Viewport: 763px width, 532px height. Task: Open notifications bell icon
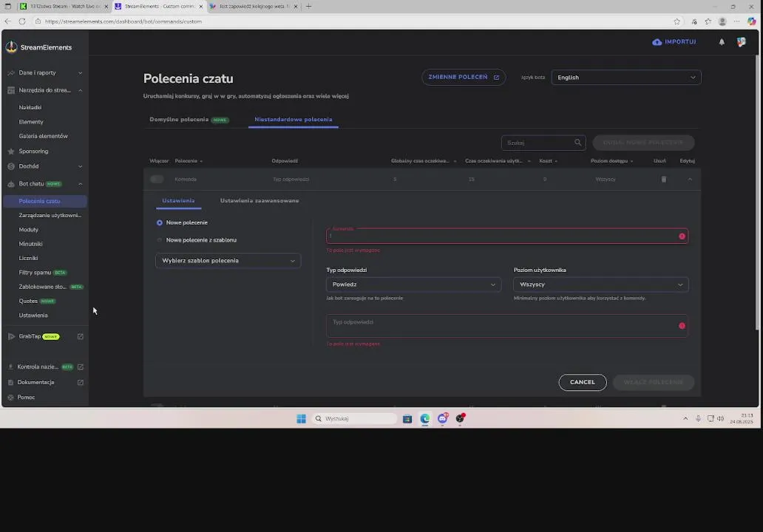pos(722,42)
